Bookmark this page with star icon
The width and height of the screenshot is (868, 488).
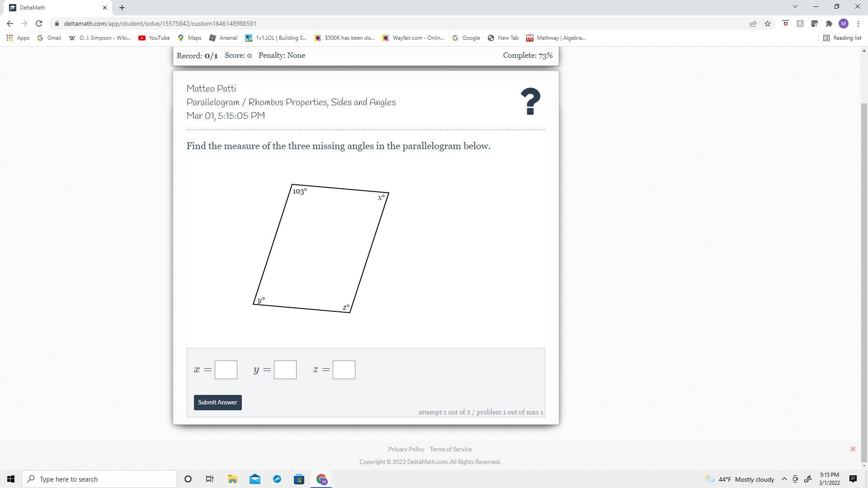coord(768,23)
